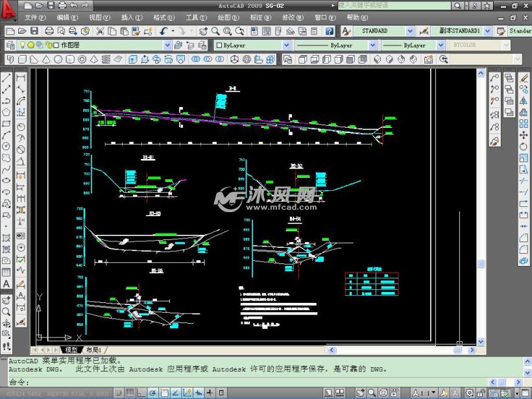Open the Layer Properties Manager icon
The width and height of the screenshot is (532, 399).
[10, 45]
